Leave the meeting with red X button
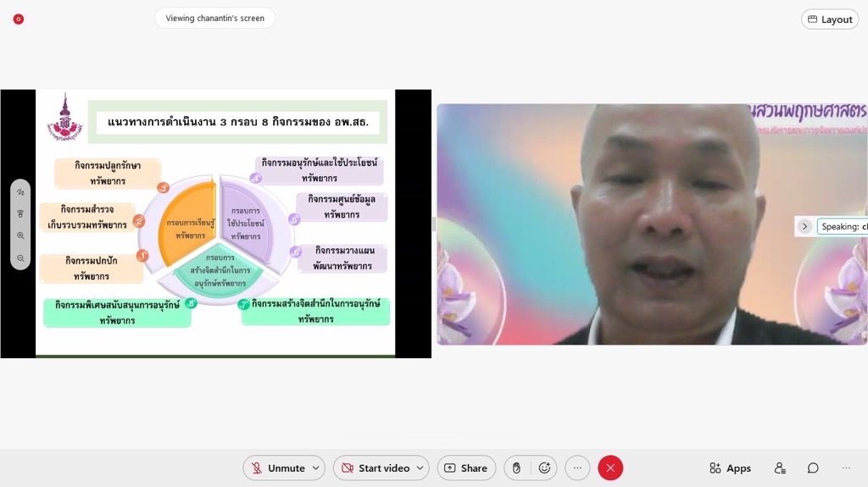The width and height of the screenshot is (868, 487). pos(610,468)
